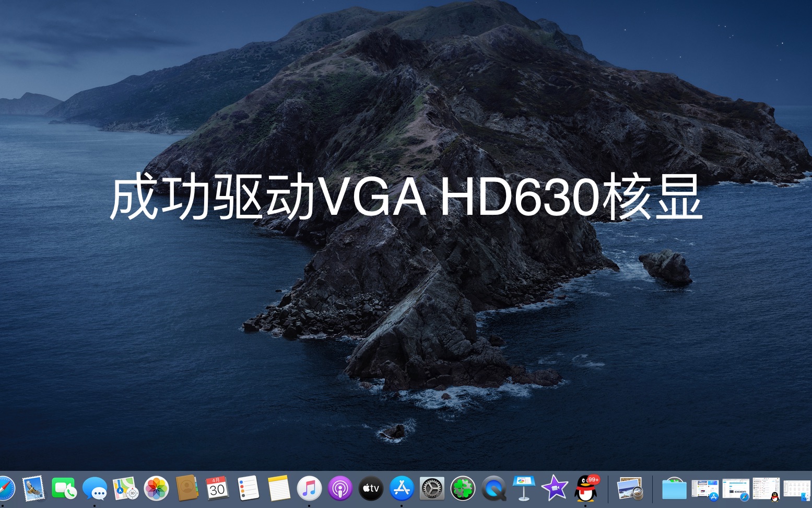Restore the minimized App Store window

tap(705, 490)
